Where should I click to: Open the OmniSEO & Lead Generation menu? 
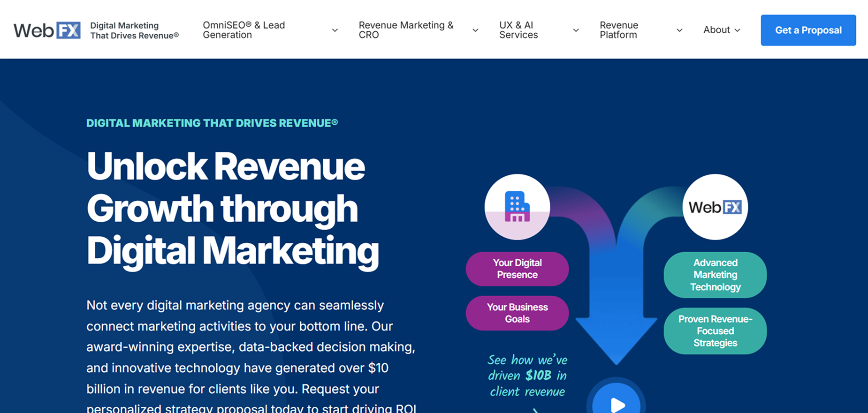coord(244,30)
